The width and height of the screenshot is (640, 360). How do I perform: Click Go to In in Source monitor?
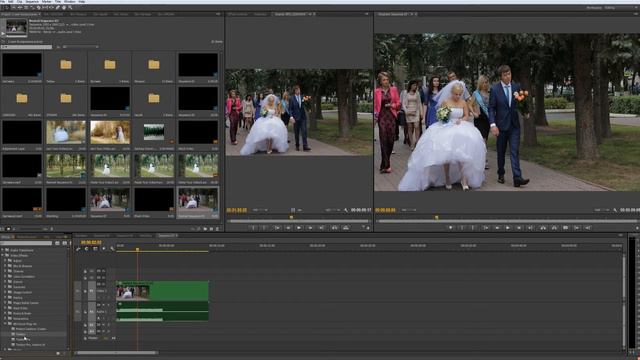278,228
